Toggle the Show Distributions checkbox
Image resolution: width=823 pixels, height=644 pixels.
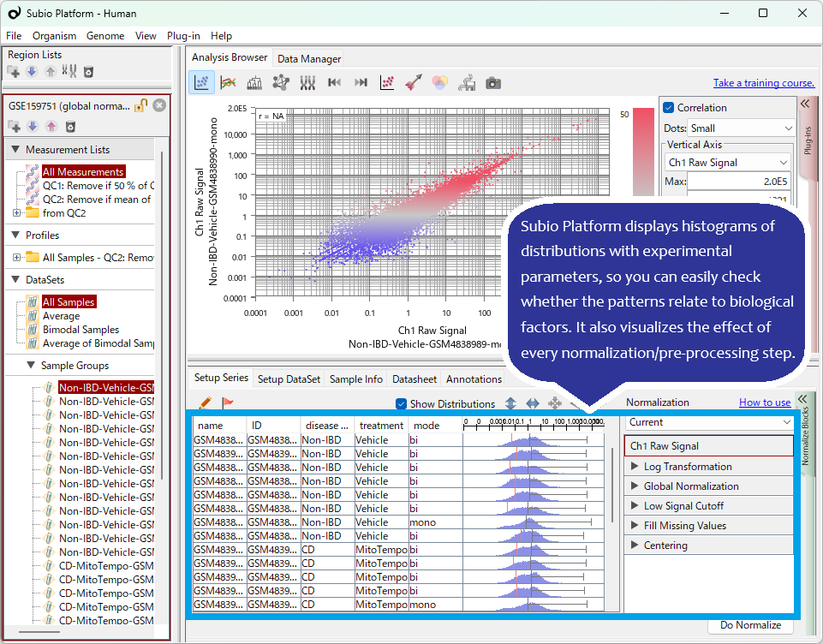401,403
